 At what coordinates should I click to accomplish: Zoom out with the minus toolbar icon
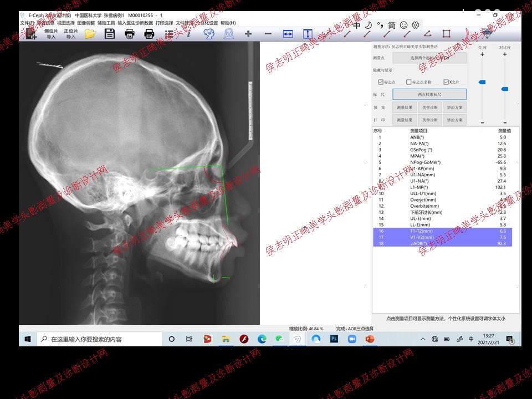coord(268,34)
